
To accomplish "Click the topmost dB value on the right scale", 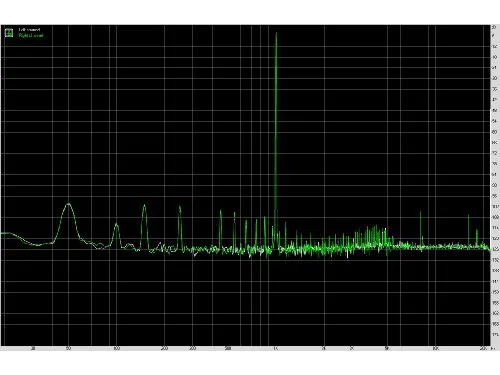I will tap(494, 27).
